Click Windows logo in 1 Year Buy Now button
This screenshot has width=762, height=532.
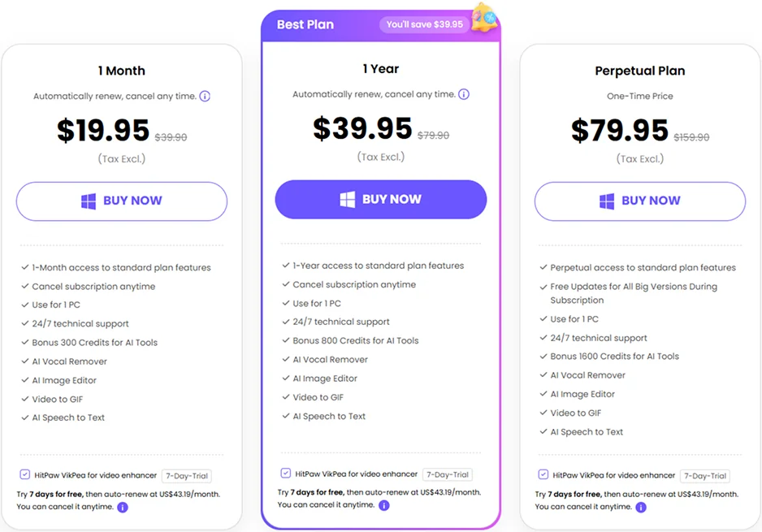[348, 199]
